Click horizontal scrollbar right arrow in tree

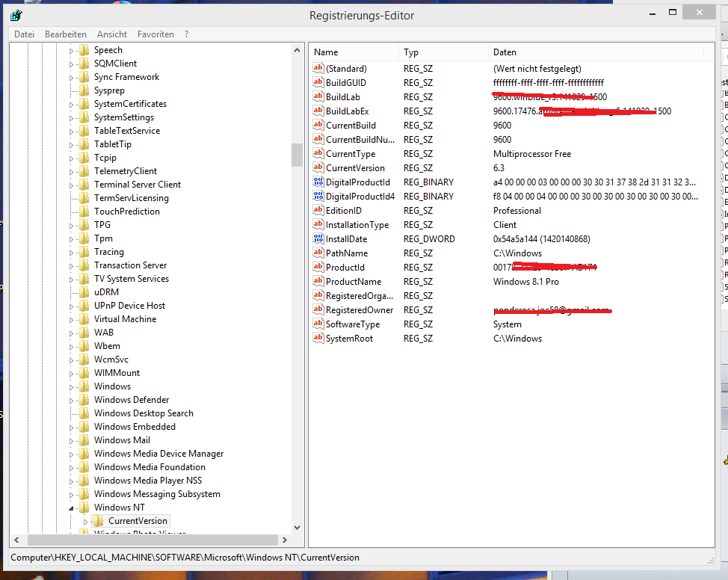(x=285, y=540)
